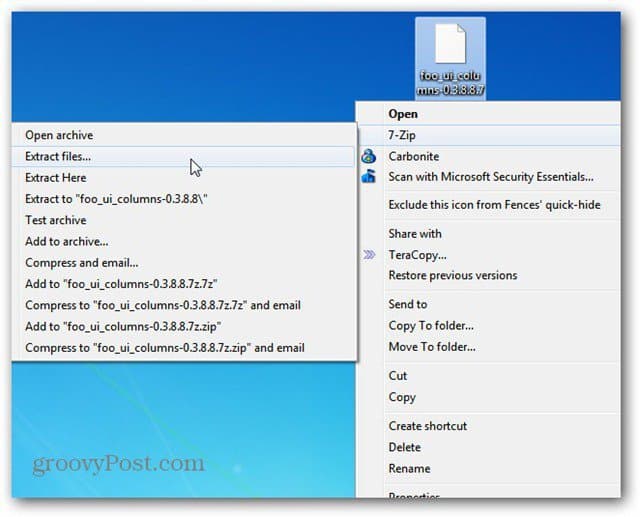Expand the 7-Zip submenu entry
This screenshot has height=517, width=640.
click(x=489, y=135)
